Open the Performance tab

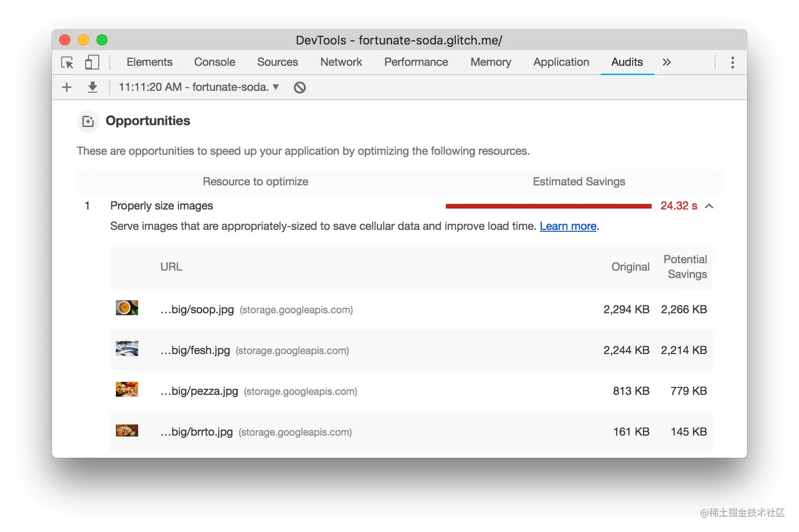tap(416, 62)
